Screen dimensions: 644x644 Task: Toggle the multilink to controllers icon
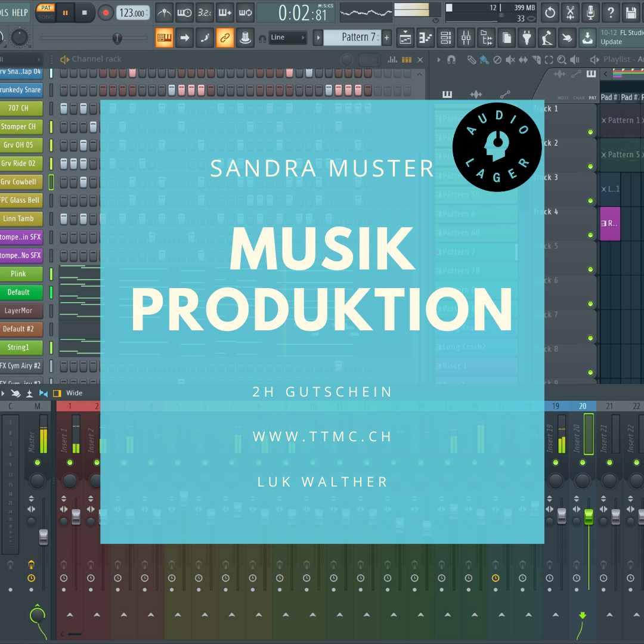(x=245, y=38)
